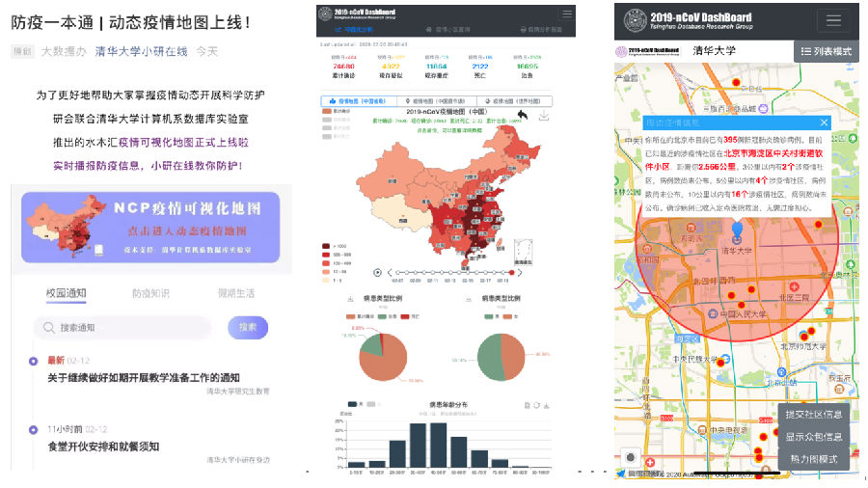Click the >1000 dark red legend swatch
The image size is (868, 488).
point(326,246)
